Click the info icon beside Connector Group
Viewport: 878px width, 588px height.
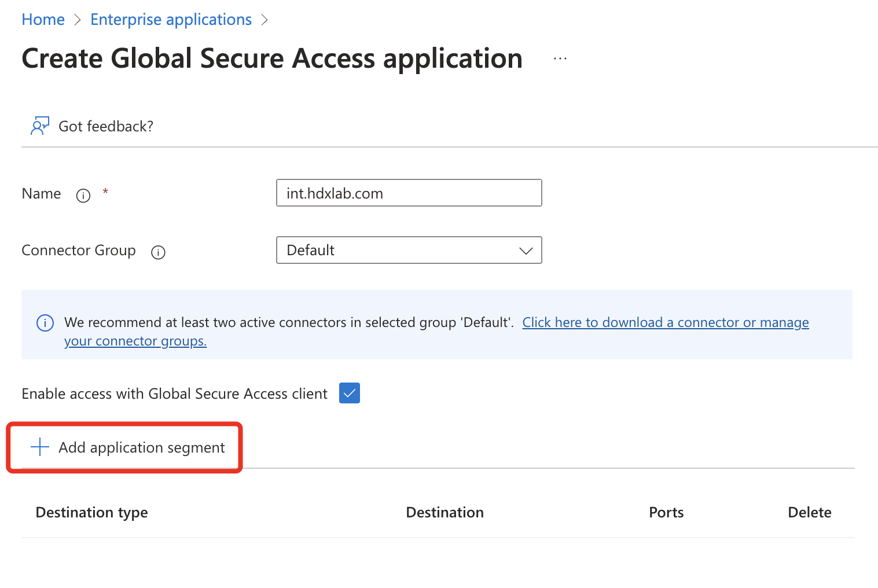[x=158, y=252]
